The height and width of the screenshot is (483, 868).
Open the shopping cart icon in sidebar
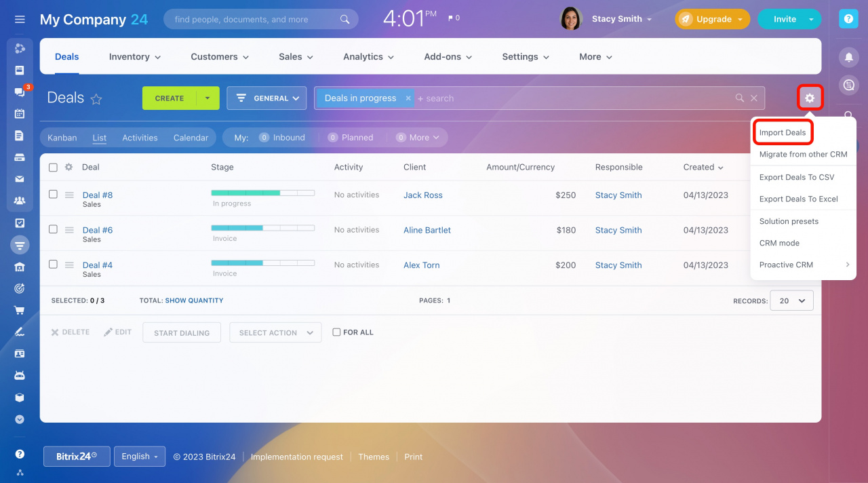pos(20,310)
